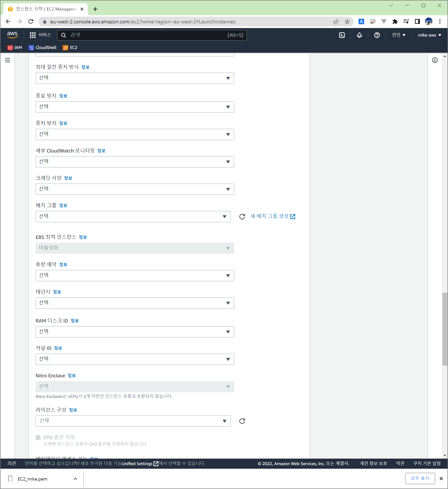The width and height of the screenshot is (448, 489).
Task: Follow the 새 배치 그룹 생성 link
Action: coord(273,216)
